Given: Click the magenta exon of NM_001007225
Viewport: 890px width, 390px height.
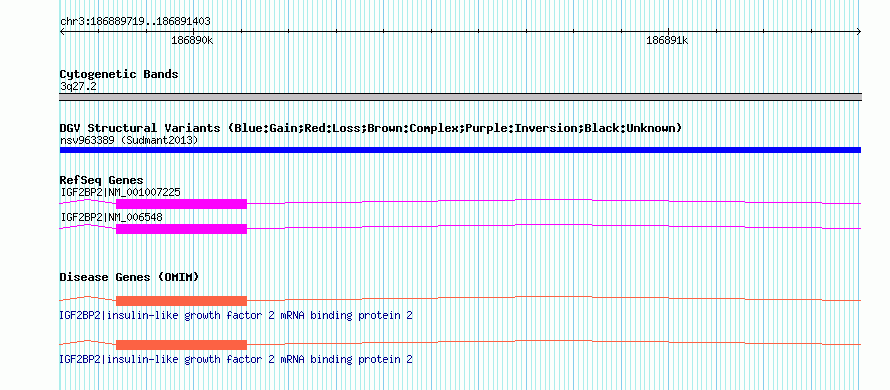Looking at the screenshot, I should pos(181,204).
